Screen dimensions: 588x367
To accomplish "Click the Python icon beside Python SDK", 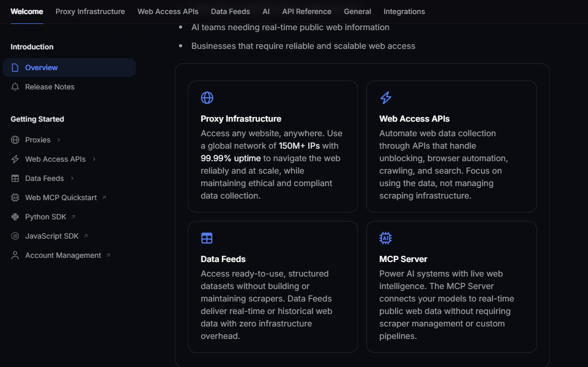I will (x=16, y=217).
